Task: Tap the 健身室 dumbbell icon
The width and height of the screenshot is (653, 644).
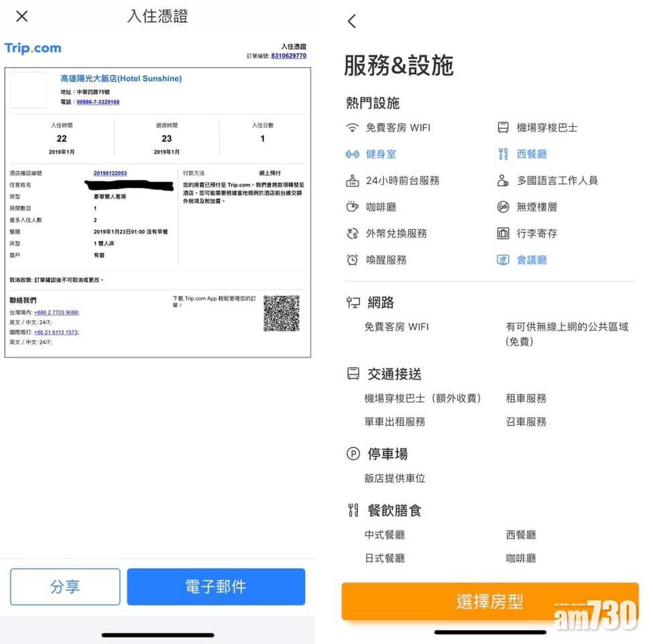Action: point(353,154)
